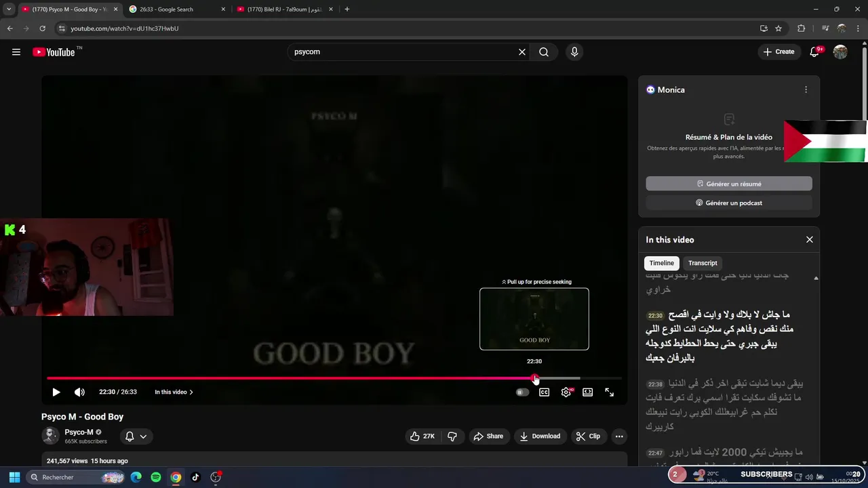Viewport: 868px width, 488px height.
Task: Open a new browser tab
Action: [347, 9]
